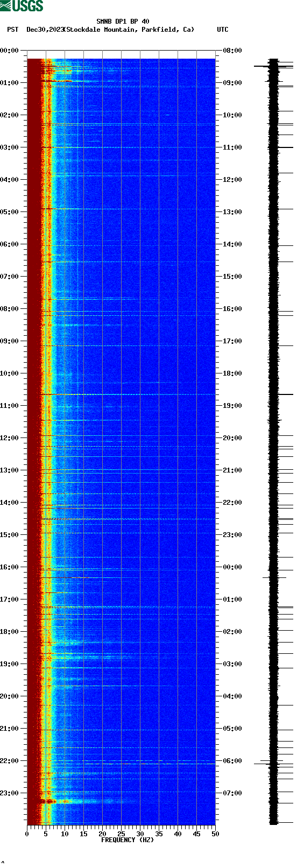The width and height of the screenshot is (297, 868).
Task: Click the UTC '18:00' time label
Action: click(x=232, y=373)
